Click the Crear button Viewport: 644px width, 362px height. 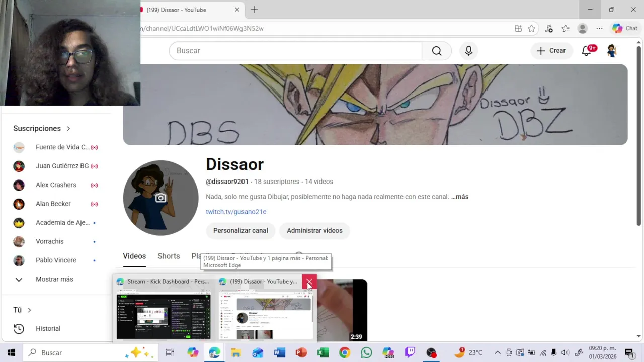(x=551, y=51)
